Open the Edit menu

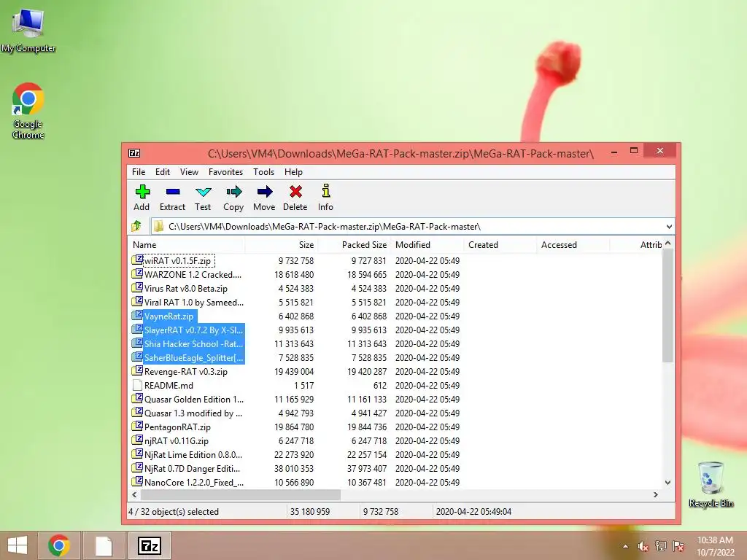pos(163,172)
